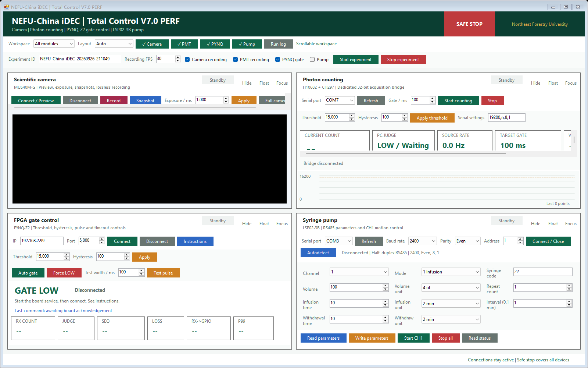Open FPGA gate control Instructions

[x=195, y=241]
